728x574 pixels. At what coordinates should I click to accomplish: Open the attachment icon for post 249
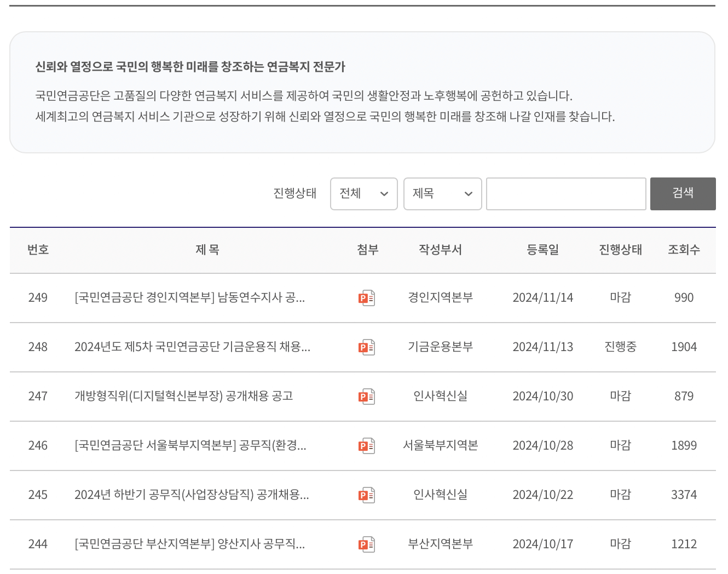pos(367,297)
